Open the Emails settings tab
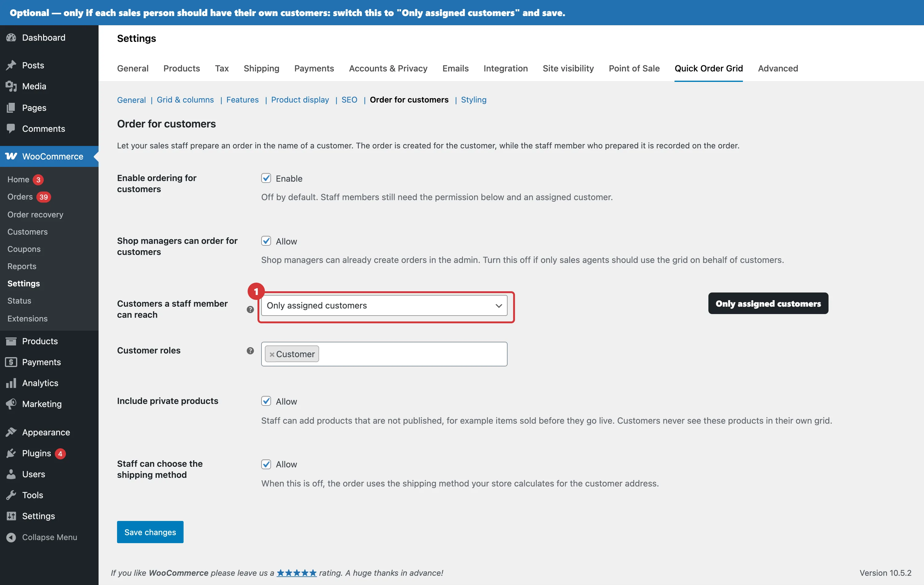924x585 pixels. click(x=455, y=68)
